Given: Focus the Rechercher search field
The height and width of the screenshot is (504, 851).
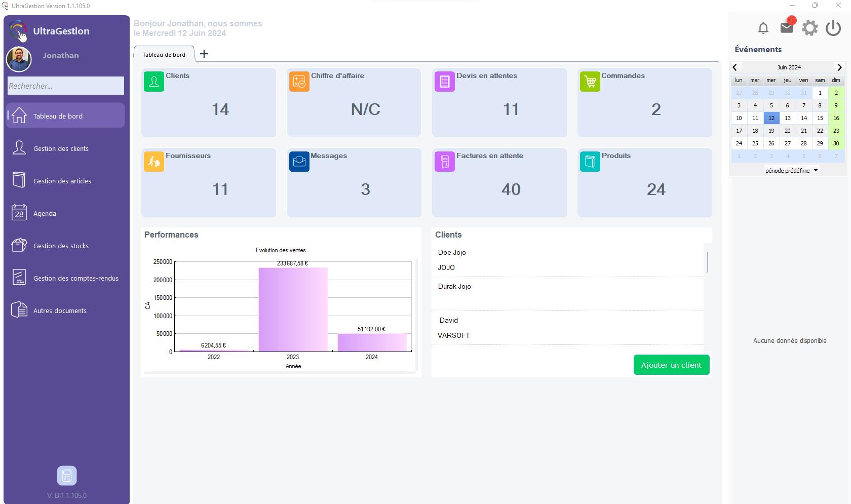Looking at the screenshot, I should coord(66,86).
